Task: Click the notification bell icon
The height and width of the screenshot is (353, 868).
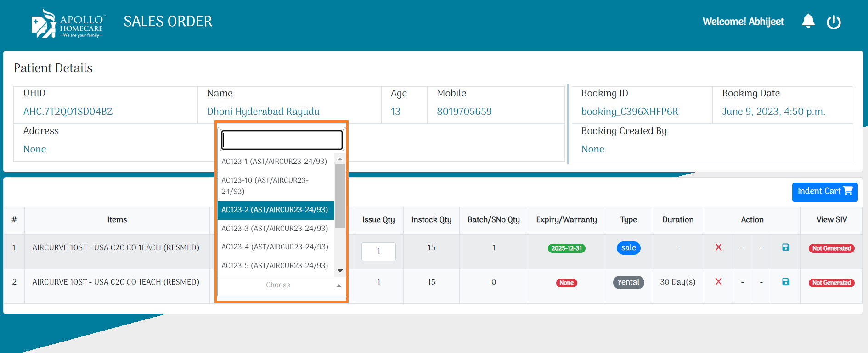Action: click(x=808, y=21)
